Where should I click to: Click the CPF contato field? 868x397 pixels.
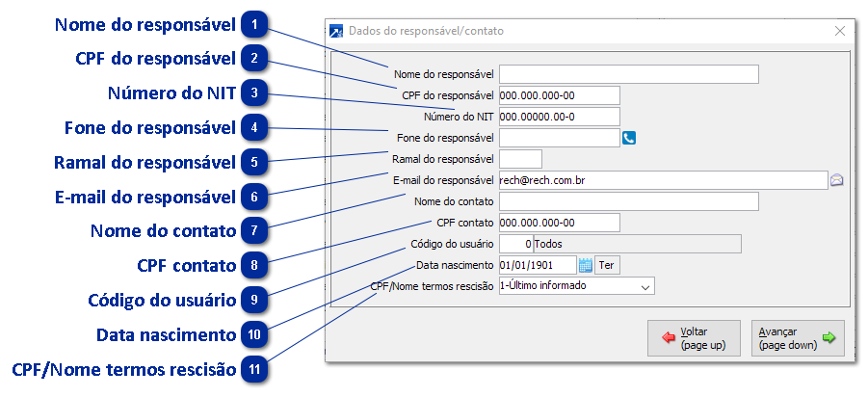pyautogui.click(x=559, y=223)
